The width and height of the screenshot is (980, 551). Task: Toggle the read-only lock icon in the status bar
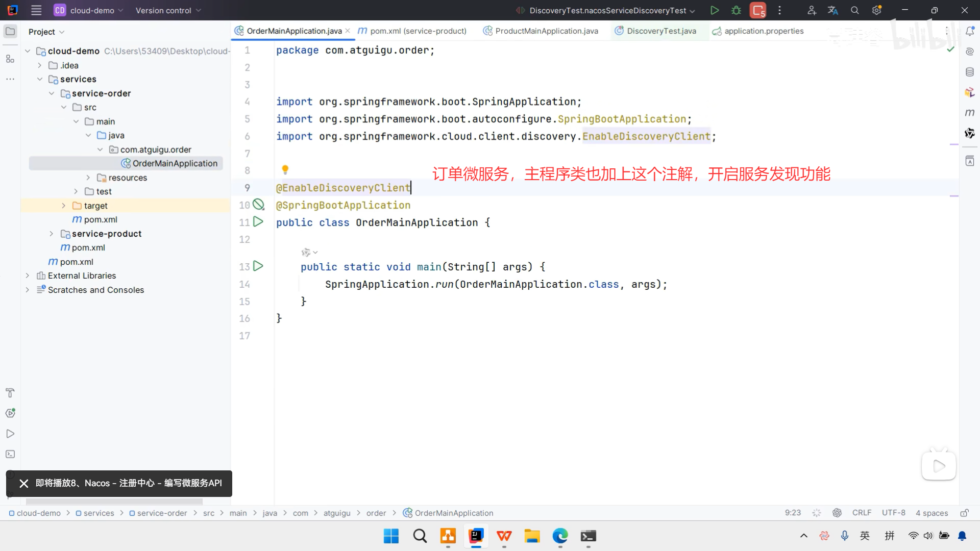click(x=964, y=513)
